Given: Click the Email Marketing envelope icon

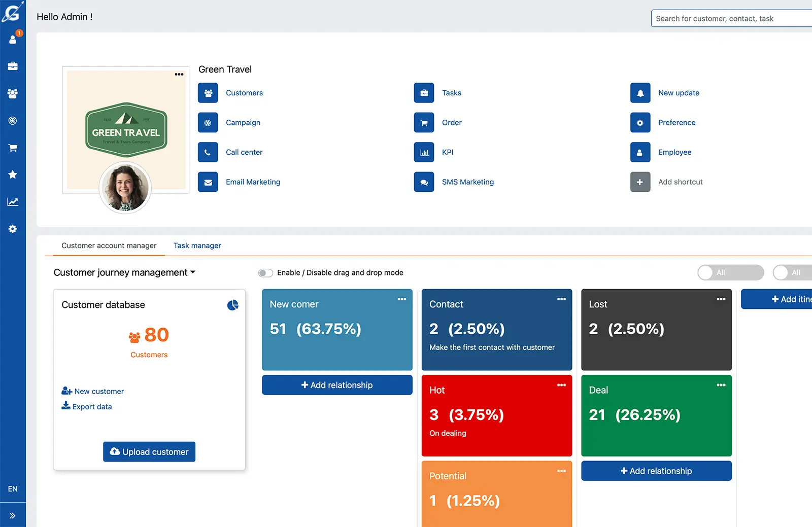Looking at the screenshot, I should (208, 182).
